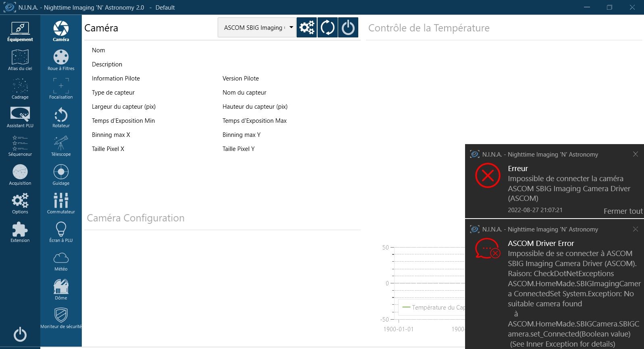
Task: Click the Taille Pixel Y label
Action: [239, 149]
